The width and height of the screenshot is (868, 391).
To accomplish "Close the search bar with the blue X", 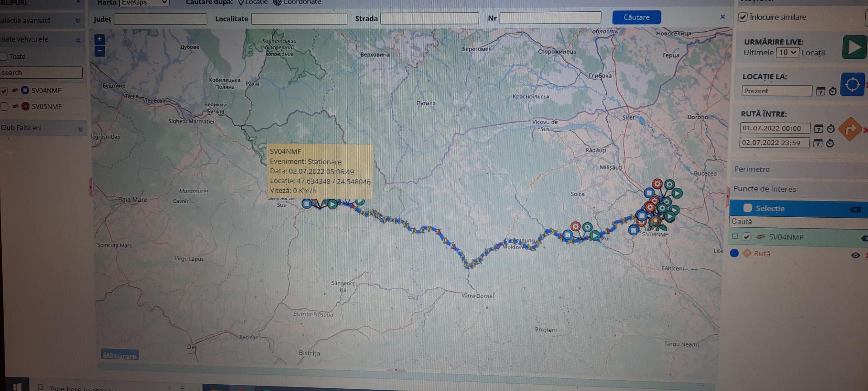I will click(722, 17).
